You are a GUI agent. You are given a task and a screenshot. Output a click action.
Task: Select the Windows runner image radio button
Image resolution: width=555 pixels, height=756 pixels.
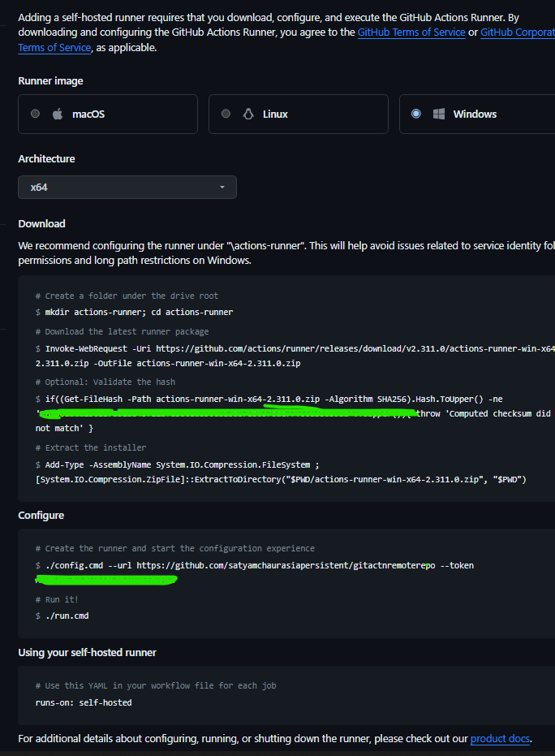416,114
